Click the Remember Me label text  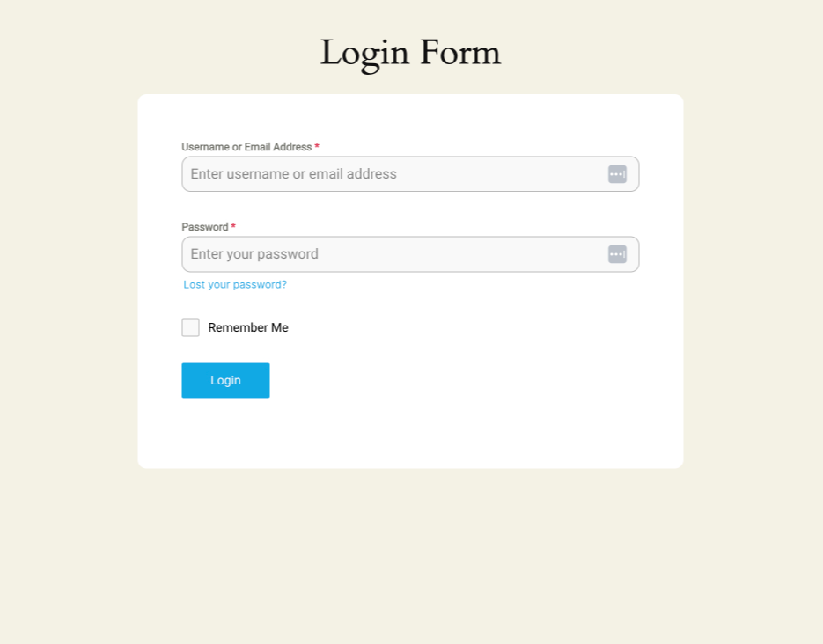(248, 327)
